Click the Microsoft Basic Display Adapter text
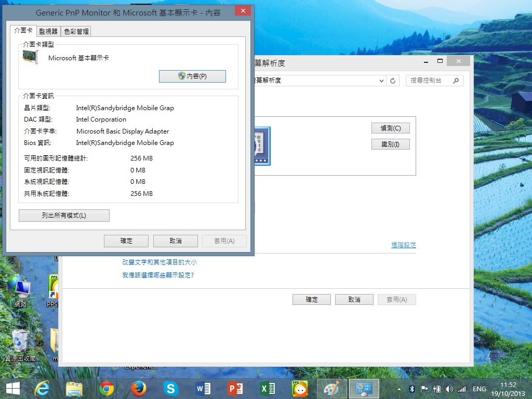The width and height of the screenshot is (532, 399). click(123, 131)
